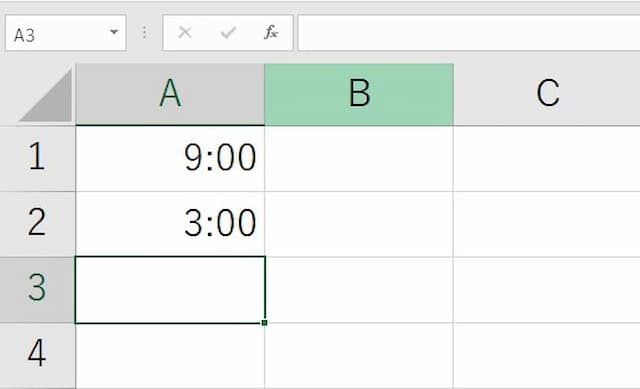Image resolution: width=640 pixels, height=389 pixels.
Task: Open the Name Box dropdown arrow
Action: pyautogui.click(x=114, y=32)
